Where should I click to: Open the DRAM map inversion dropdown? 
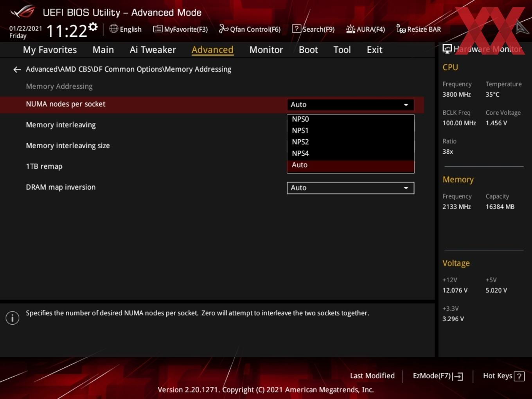[x=350, y=188]
